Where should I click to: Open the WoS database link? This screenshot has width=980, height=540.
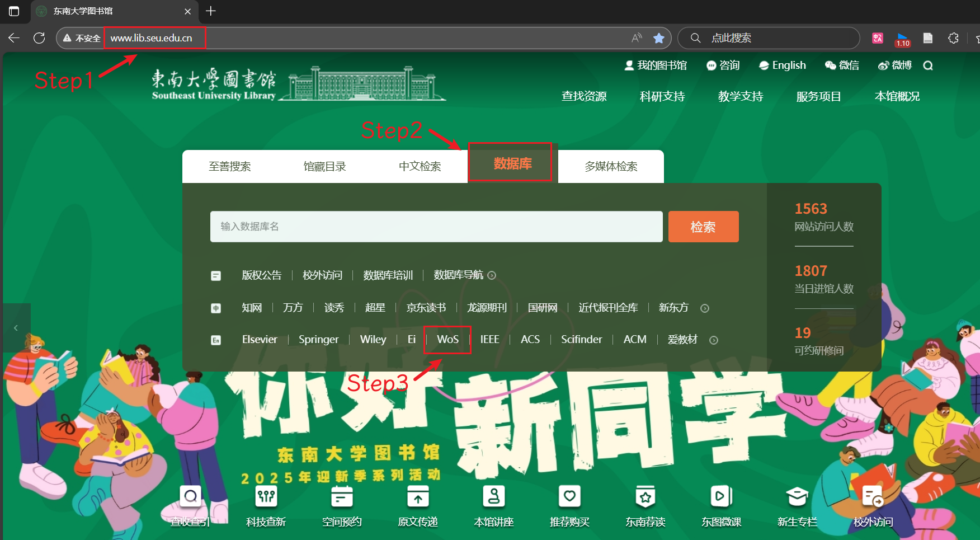(x=447, y=339)
